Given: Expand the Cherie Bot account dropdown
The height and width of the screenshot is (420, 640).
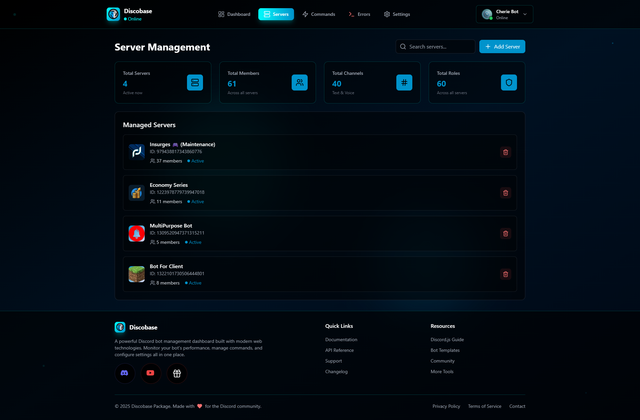Looking at the screenshot, I should pyautogui.click(x=504, y=14).
